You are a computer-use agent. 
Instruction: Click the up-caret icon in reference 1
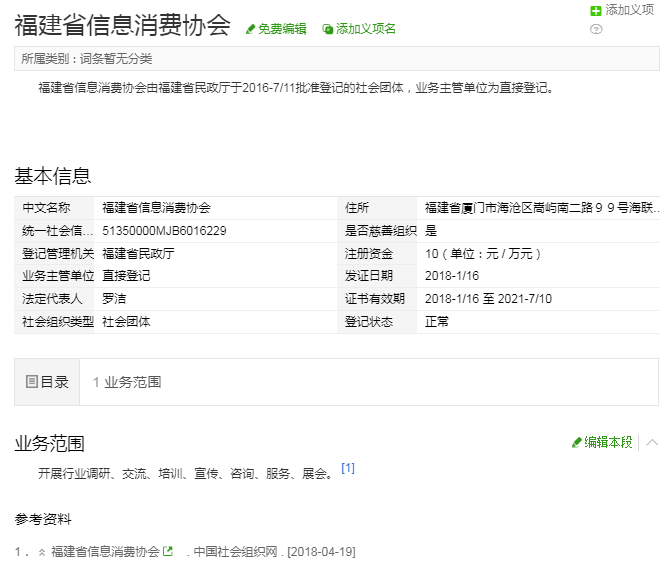[x=42, y=552]
